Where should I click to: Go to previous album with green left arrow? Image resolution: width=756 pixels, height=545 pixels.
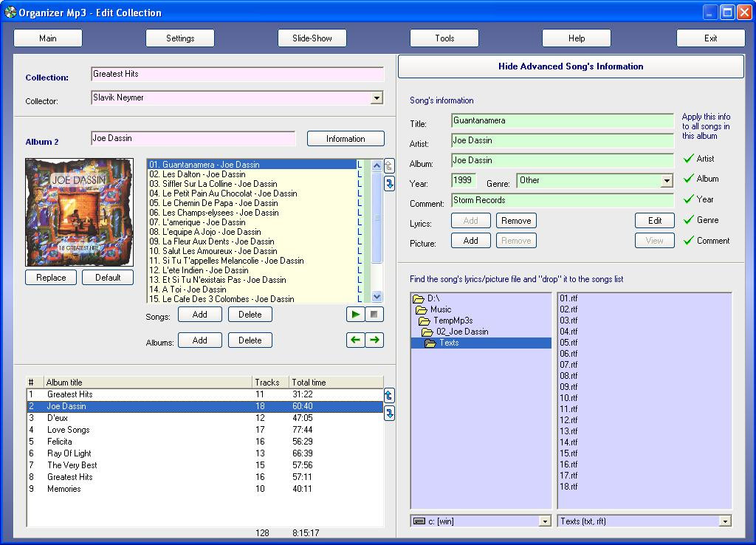click(355, 340)
